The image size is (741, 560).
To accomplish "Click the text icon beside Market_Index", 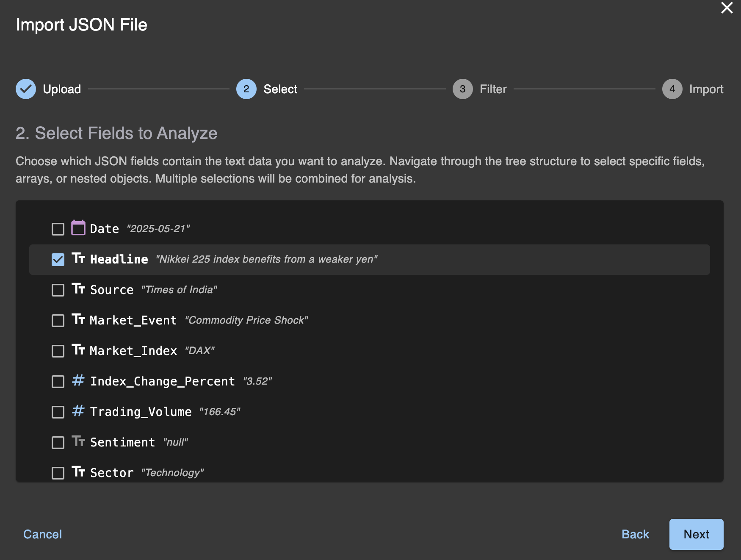I will pyautogui.click(x=79, y=351).
